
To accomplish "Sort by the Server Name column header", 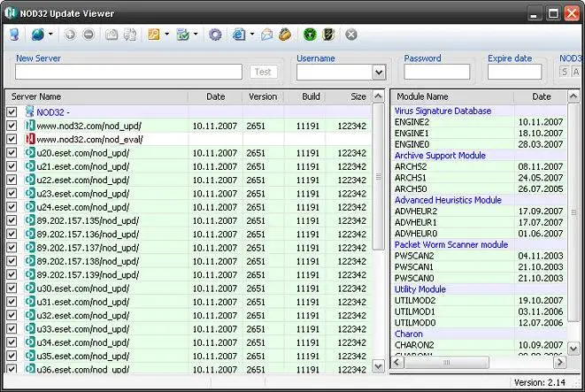I will [97, 96].
